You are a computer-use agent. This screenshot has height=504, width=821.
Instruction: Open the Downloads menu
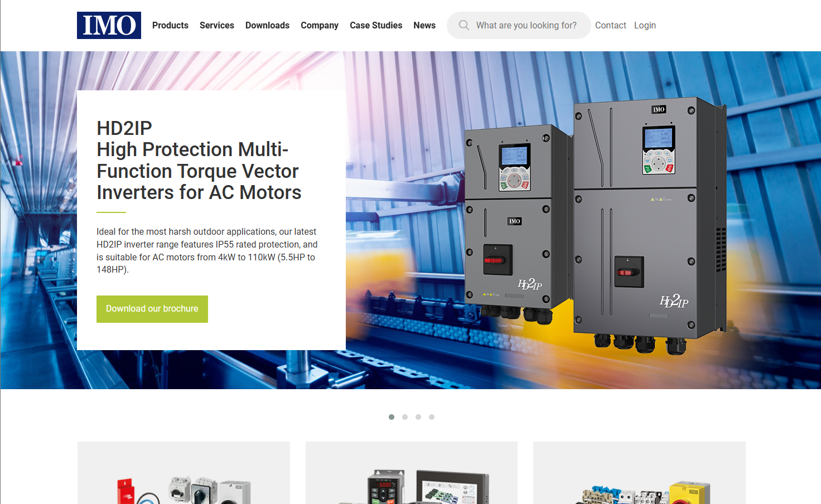point(267,26)
